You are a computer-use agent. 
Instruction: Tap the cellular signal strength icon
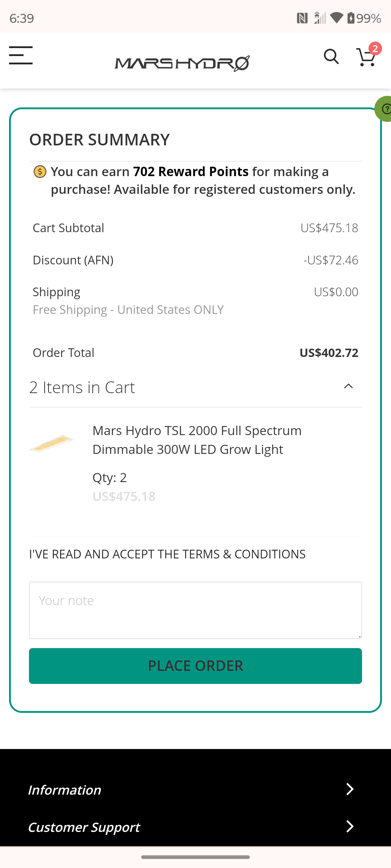point(320,18)
